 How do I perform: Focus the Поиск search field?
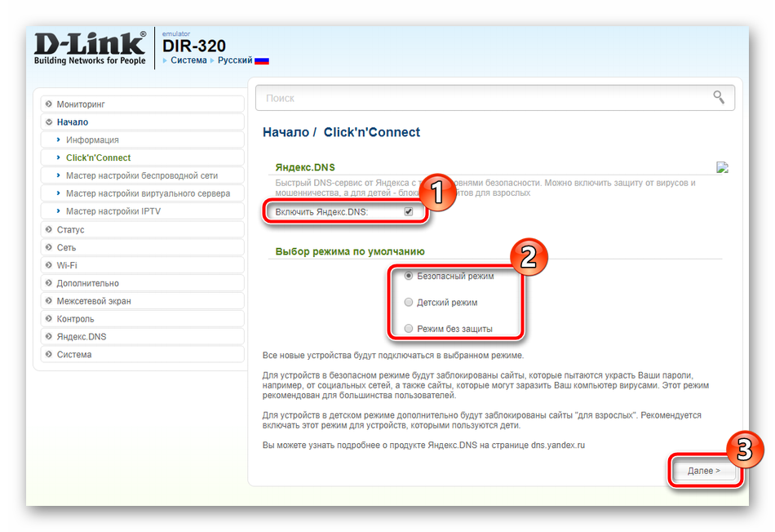(494, 98)
